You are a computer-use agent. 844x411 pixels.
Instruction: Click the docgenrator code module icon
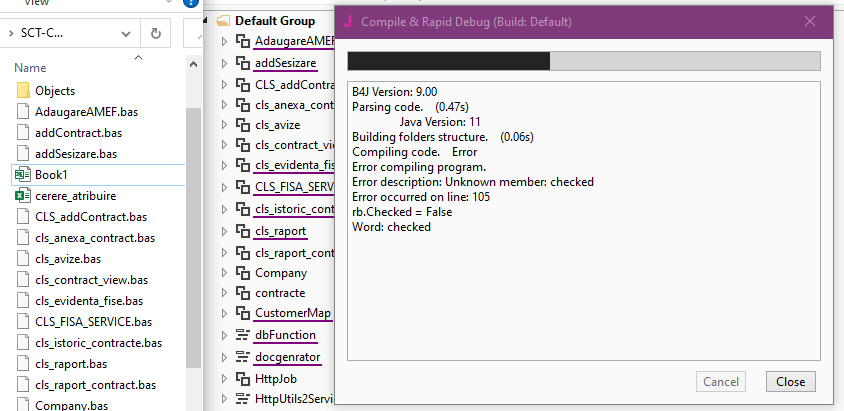point(242,357)
